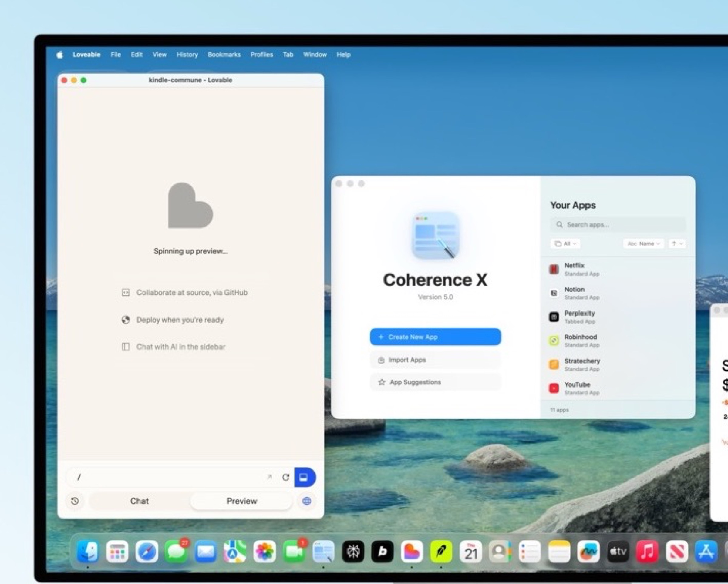
Task: Open the History menu
Action: [187, 55]
